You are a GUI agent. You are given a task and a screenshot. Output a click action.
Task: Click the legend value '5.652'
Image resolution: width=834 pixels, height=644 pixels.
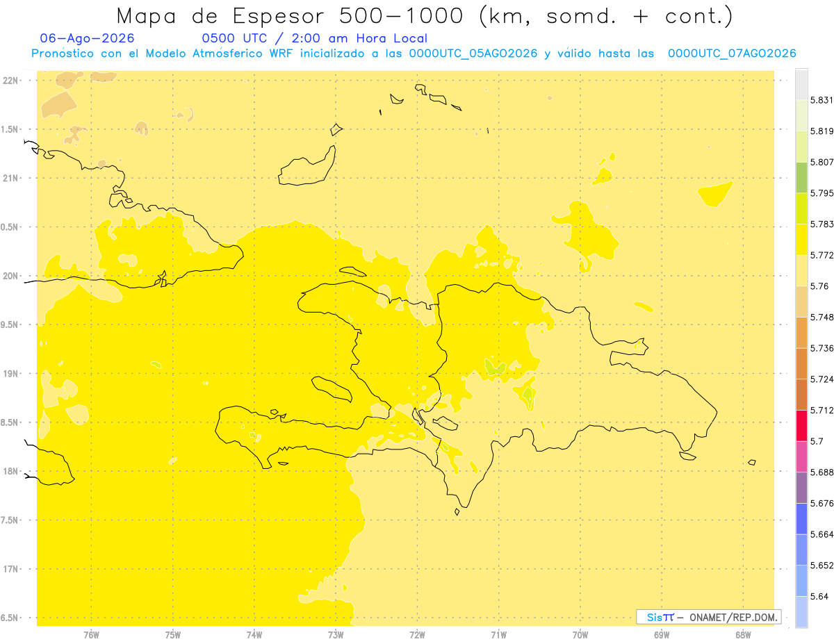[x=821, y=565]
